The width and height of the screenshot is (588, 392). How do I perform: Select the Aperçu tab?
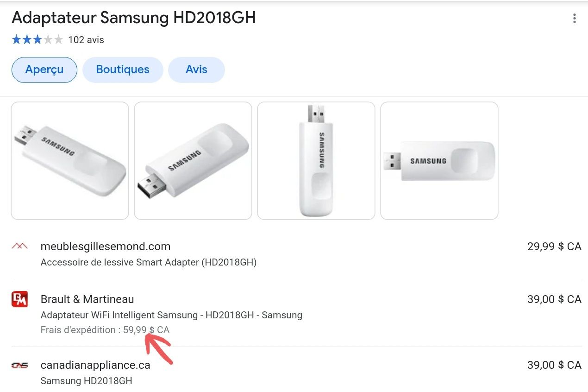click(x=44, y=70)
